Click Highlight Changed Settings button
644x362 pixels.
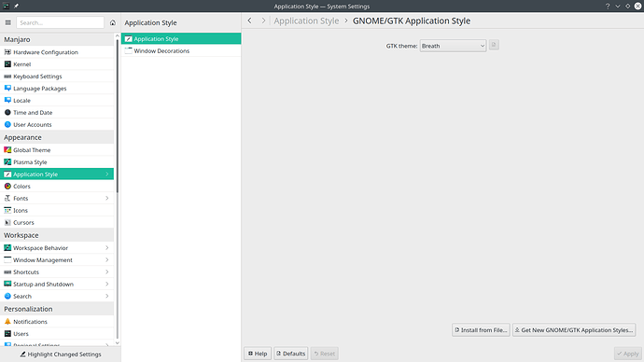[61, 355]
